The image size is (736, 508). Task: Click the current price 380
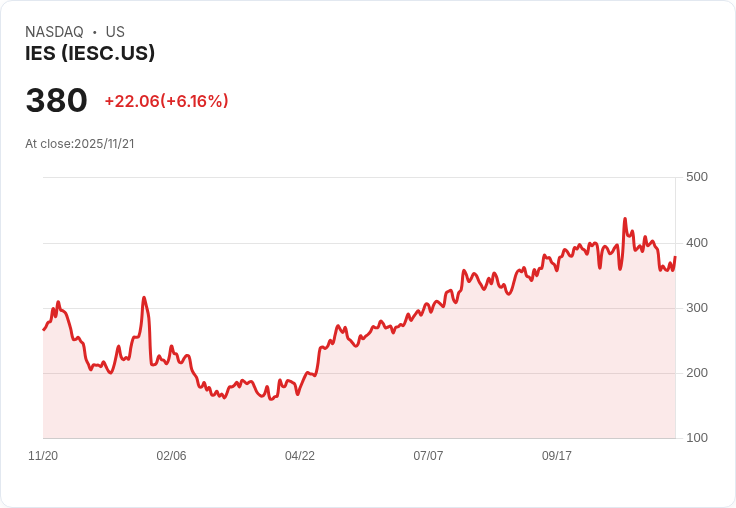(56, 100)
